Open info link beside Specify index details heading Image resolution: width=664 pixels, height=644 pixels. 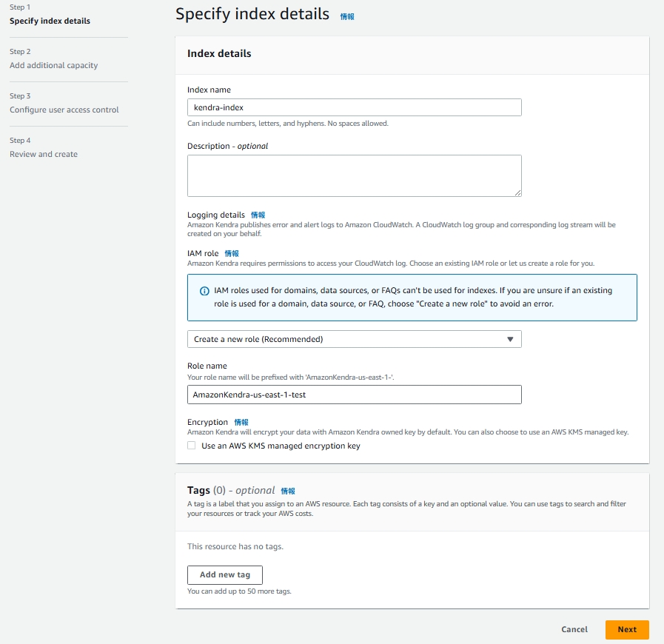347,16
